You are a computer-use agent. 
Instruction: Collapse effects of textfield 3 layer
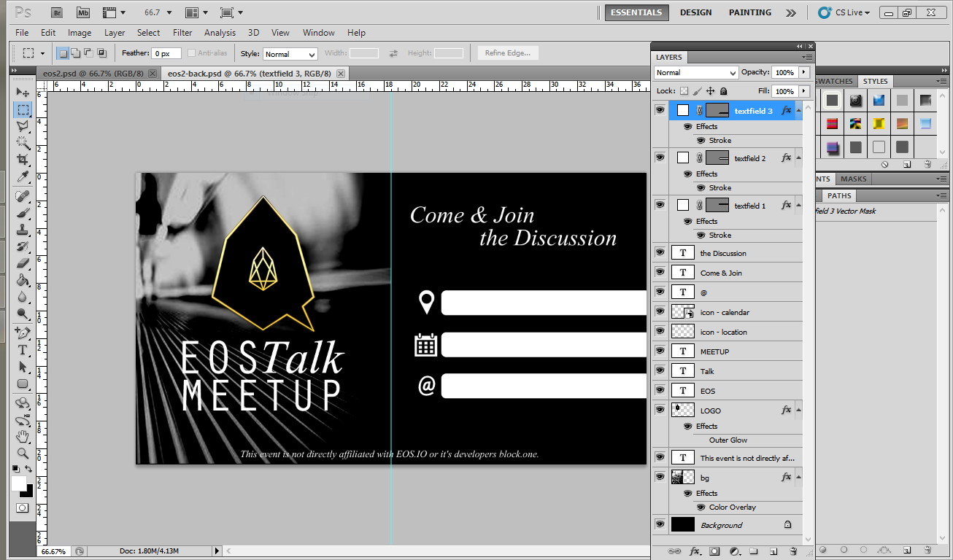click(798, 111)
